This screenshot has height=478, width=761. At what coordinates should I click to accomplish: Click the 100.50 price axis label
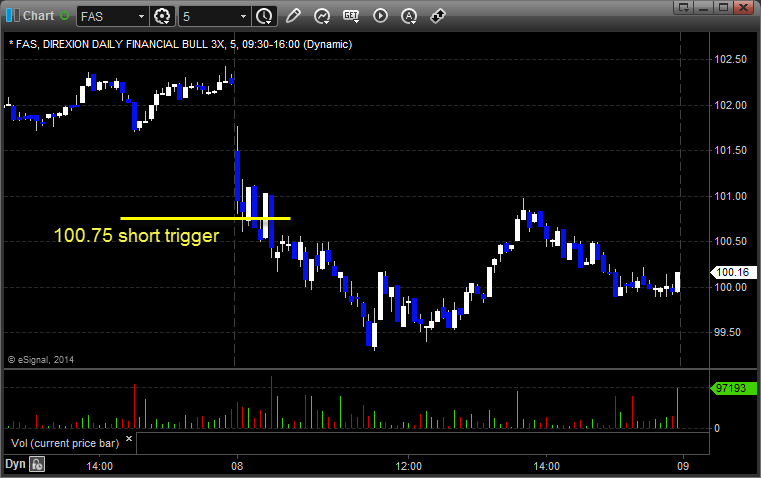pyautogui.click(x=730, y=241)
